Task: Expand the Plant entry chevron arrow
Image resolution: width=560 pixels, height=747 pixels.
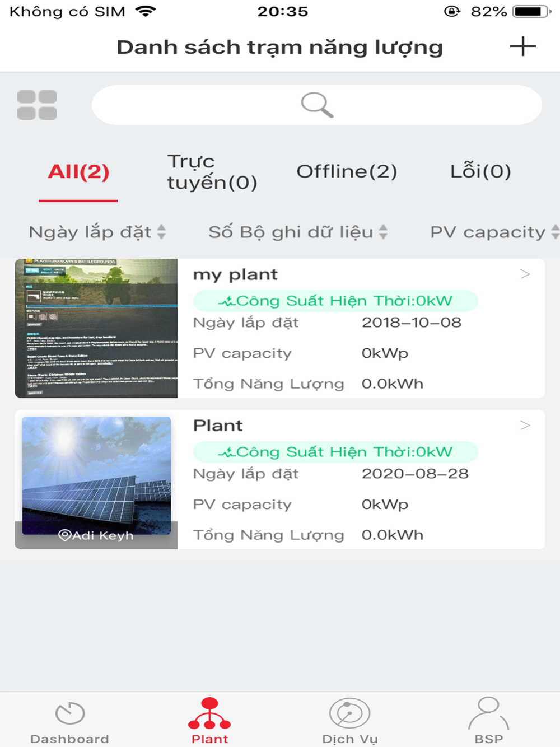Action: (525, 425)
